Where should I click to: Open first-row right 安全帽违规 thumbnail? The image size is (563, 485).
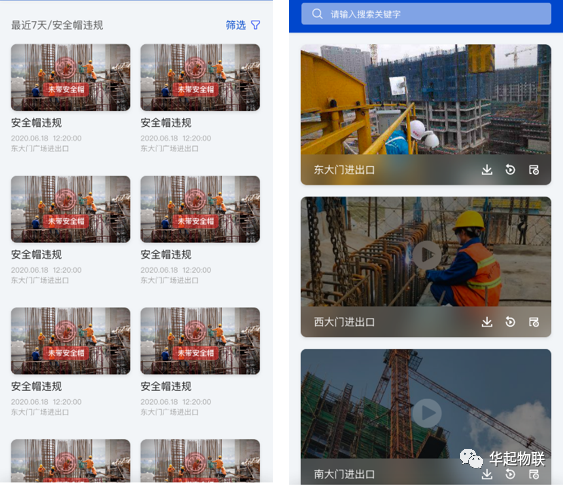200,77
